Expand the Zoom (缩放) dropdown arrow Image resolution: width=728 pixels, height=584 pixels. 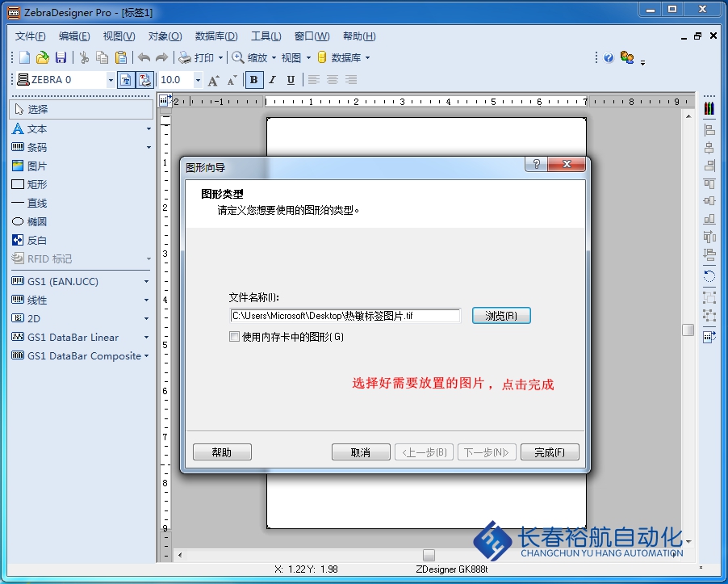[x=274, y=57]
